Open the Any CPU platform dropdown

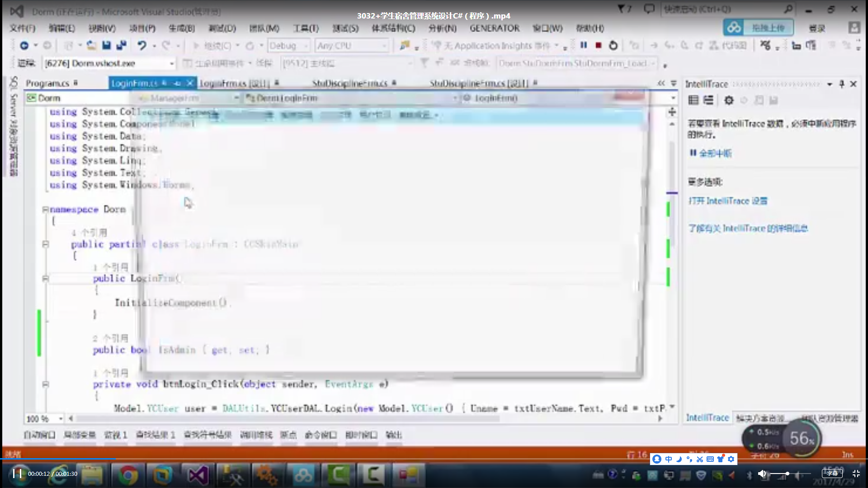point(352,46)
